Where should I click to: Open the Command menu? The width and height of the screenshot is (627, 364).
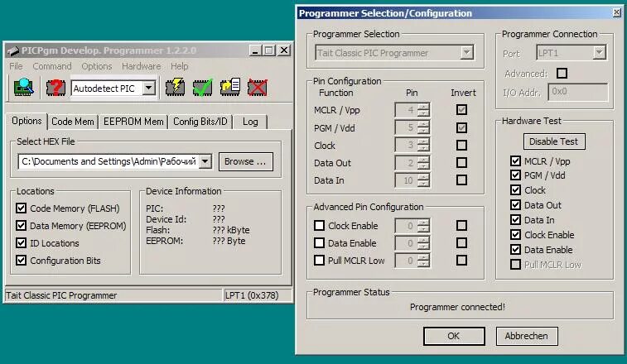(52, 66)
